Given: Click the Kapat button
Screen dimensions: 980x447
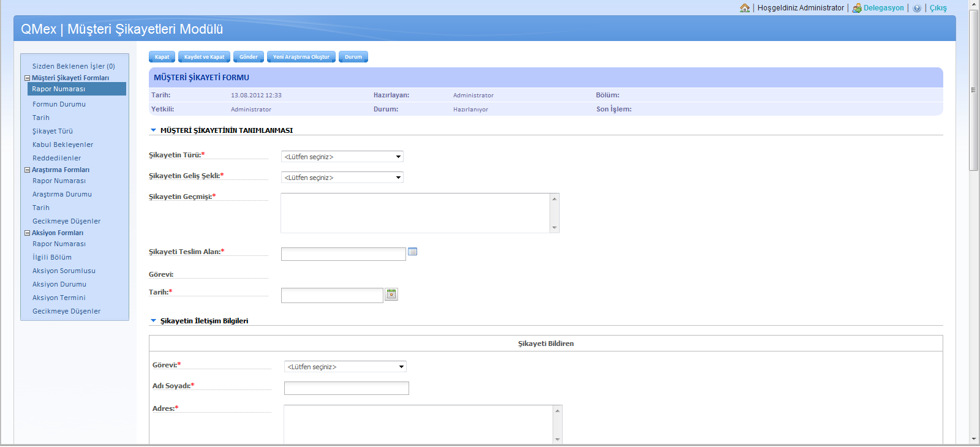Looking at the screenshot, I should [x=162, y=57].
